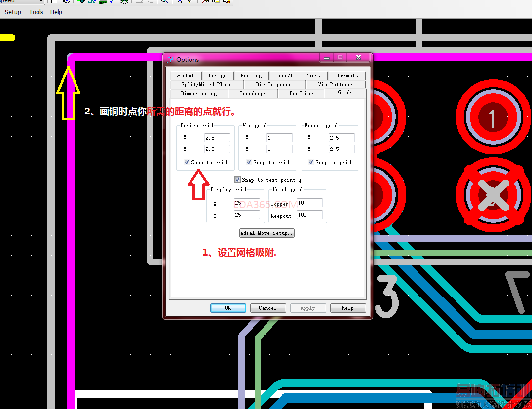Toggle Via grid Snap to grid checkbox
This screenshot has height=409, width=532.
pos(249,162)
